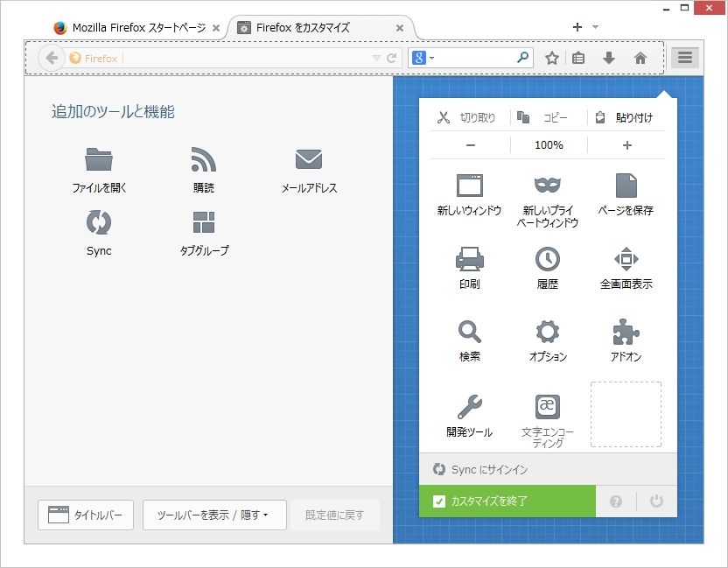Screen dimensions: 728x568
Task: Toggle the タイトルバー button
Action: coord(86,515)
